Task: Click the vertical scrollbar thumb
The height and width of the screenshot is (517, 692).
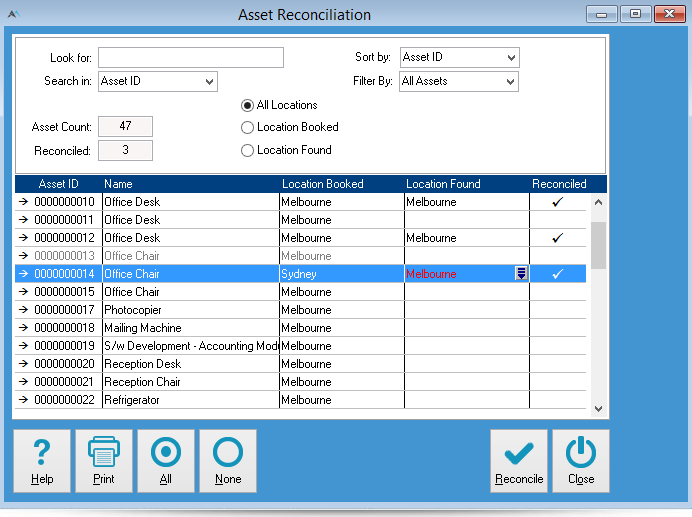Action: coord(598,245)
